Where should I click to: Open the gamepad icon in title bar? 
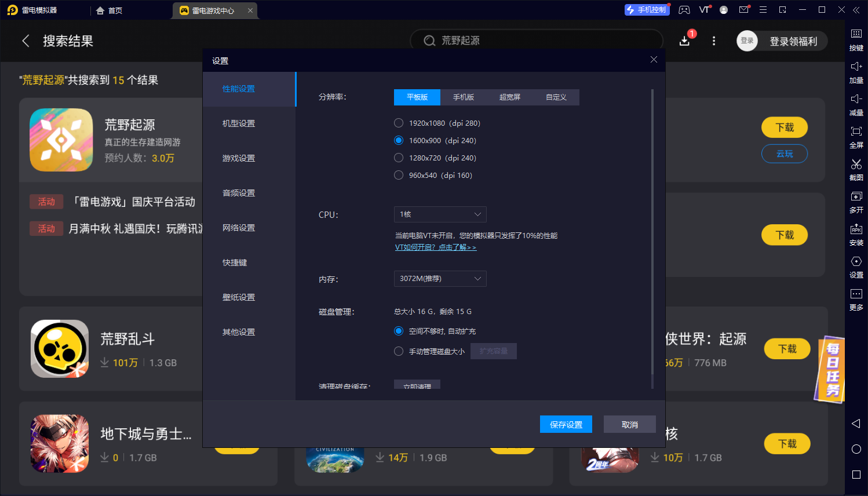(x=684, y=10)
